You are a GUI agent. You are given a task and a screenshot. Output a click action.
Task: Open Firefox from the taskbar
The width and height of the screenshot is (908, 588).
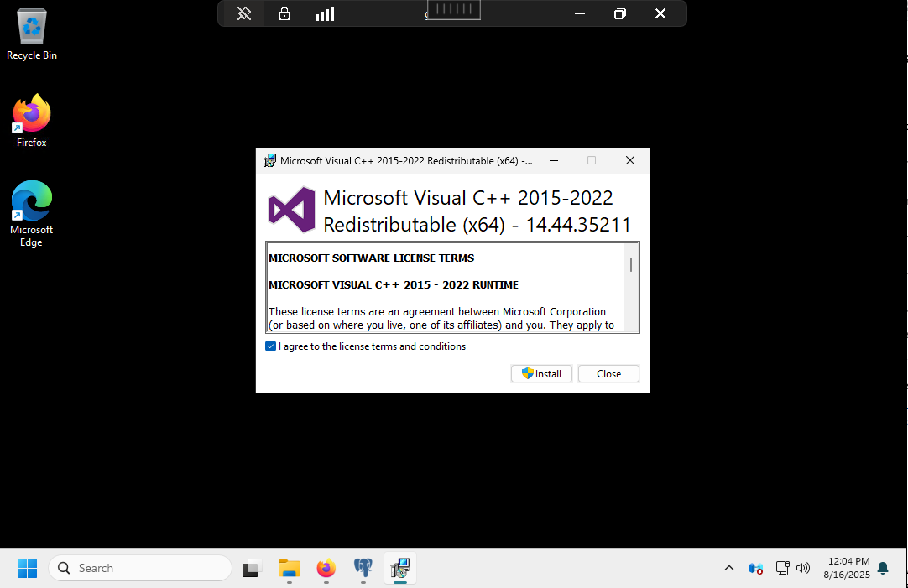[326, 569]
